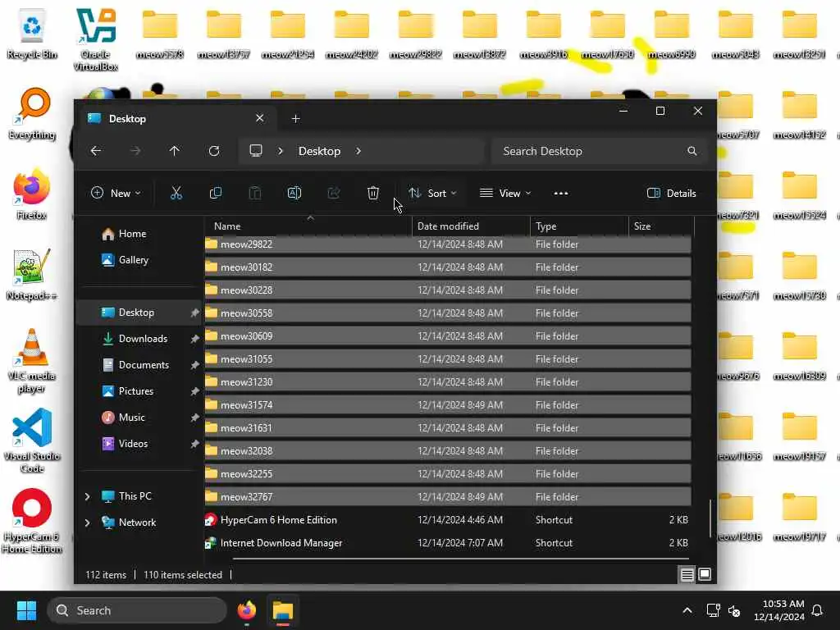Image resolution: width=840 pixels, height=630 pixels.
Task: Go forward with the right arrow
Action: tap(135, 151)
